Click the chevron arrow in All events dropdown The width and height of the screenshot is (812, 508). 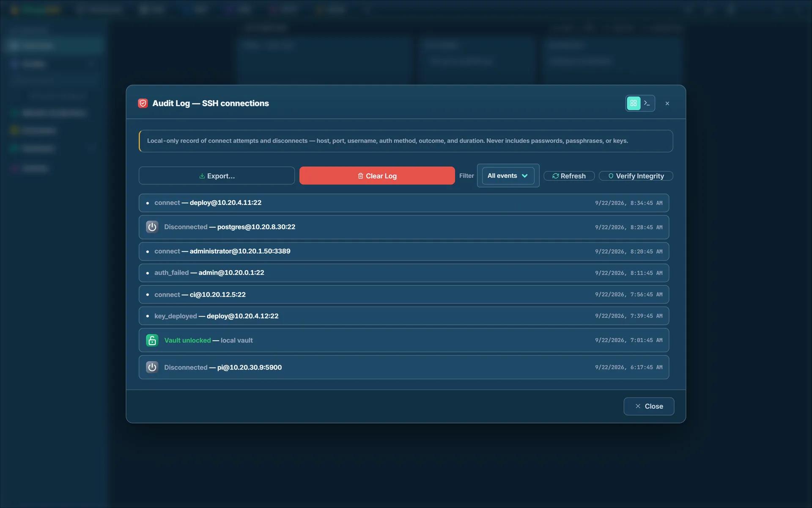coord(524,176)
